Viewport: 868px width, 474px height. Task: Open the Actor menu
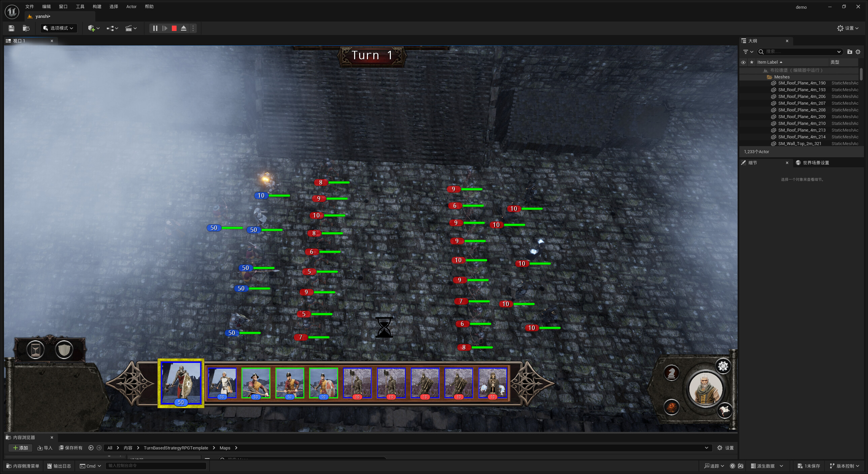131,6
